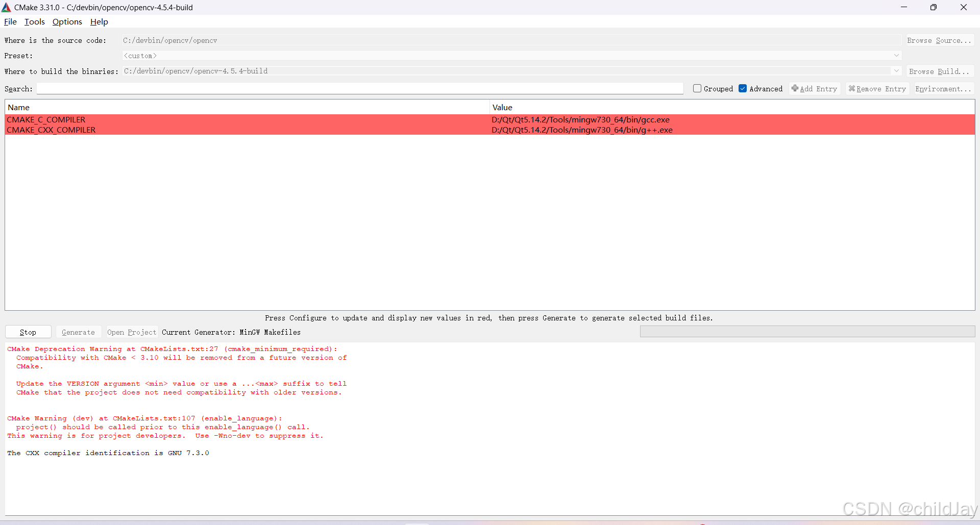980x525 pixels.
Task: Click the source code path field
Action: pos(511,40)
